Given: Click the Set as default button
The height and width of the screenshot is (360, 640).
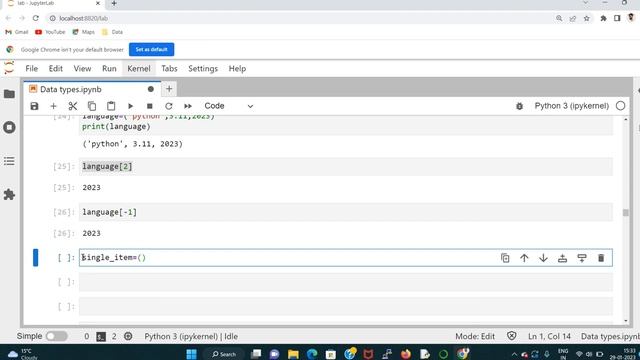Looking at the screenshot, I should [151, 49].
